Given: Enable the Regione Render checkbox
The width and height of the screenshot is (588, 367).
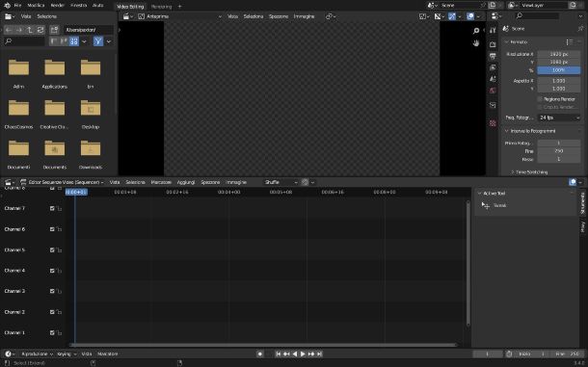Looking at the screenshot, I should point(540,99).
